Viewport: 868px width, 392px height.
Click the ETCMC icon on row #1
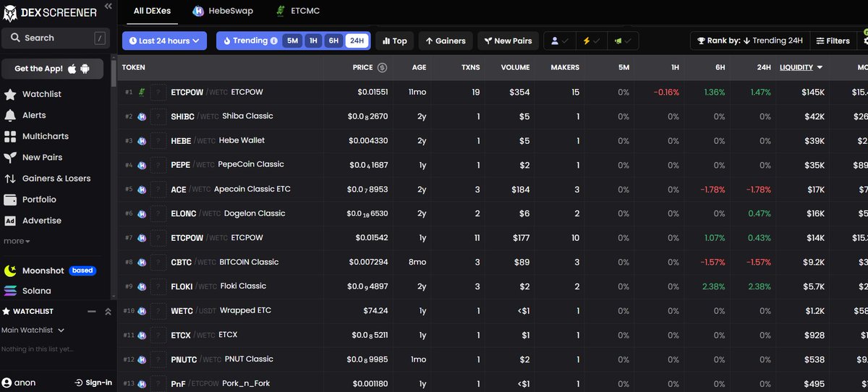click(x=142, y=92)
